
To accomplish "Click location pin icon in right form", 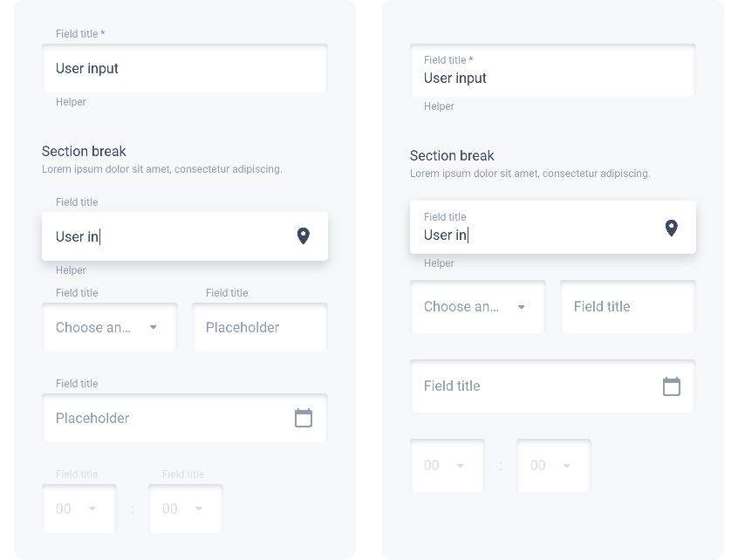I will point(672,228).
